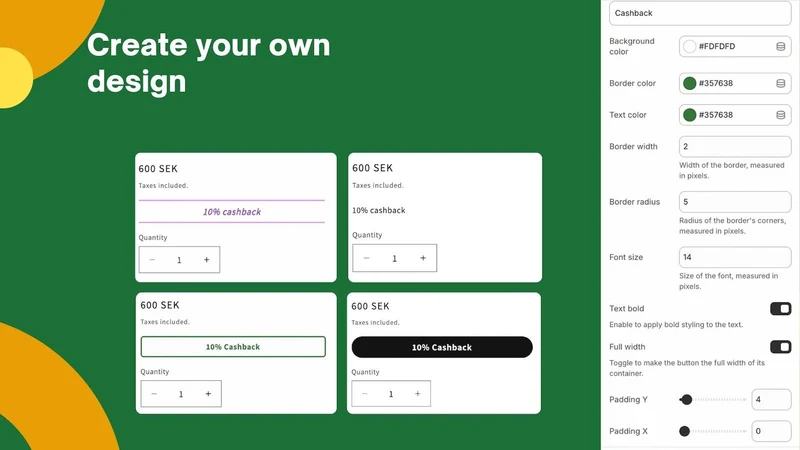Click minus in plain 10% cashback card
Image resolution: width=800 pixels, height=450 pixels.
tap(366, 258)
